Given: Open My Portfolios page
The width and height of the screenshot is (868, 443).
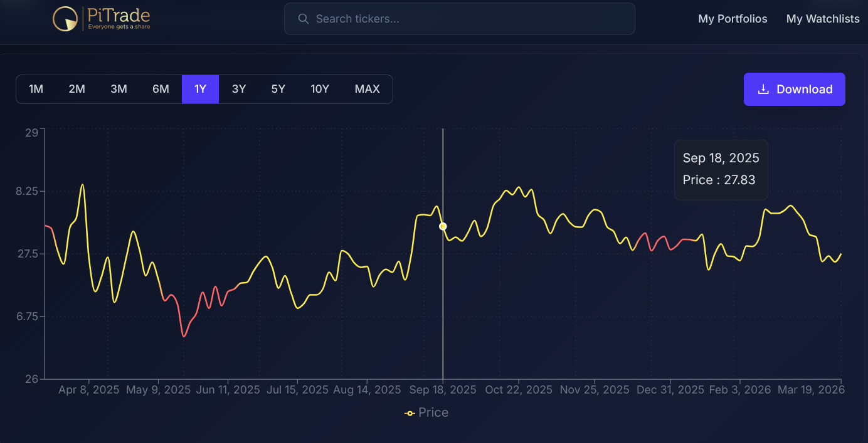Looking at the screenshot, I should tap(733, 19).
